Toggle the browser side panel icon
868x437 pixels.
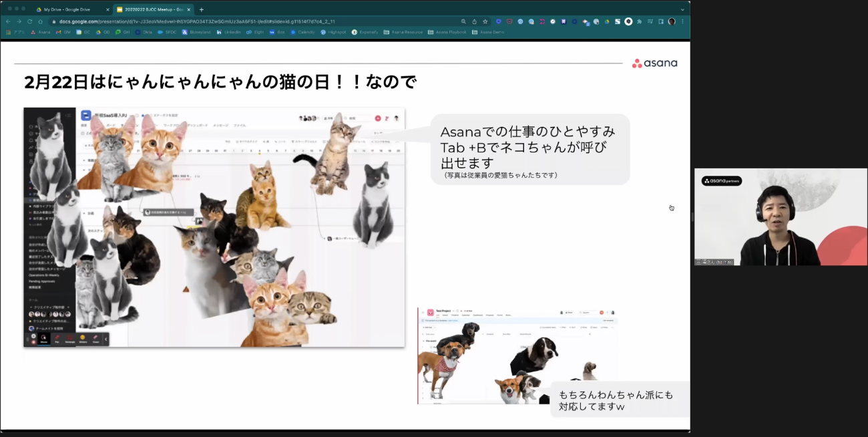661,21
